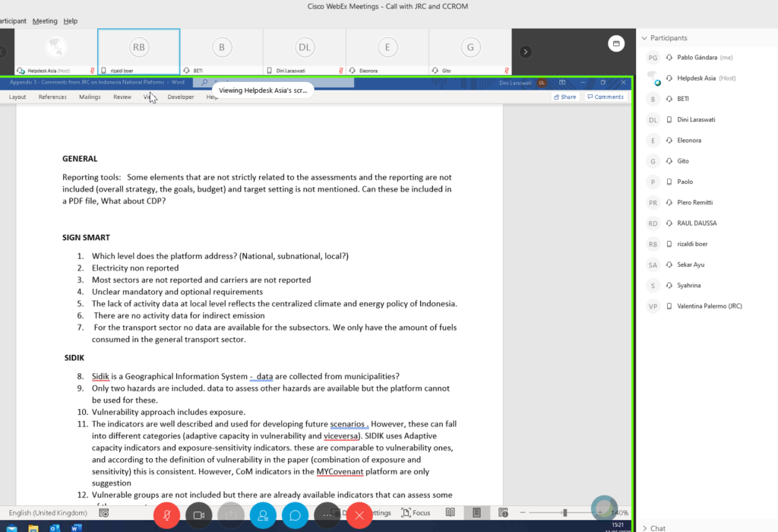This screenshot has height=532, width=778.
Task: Click the Share button in Word
Action: [565, 97]
